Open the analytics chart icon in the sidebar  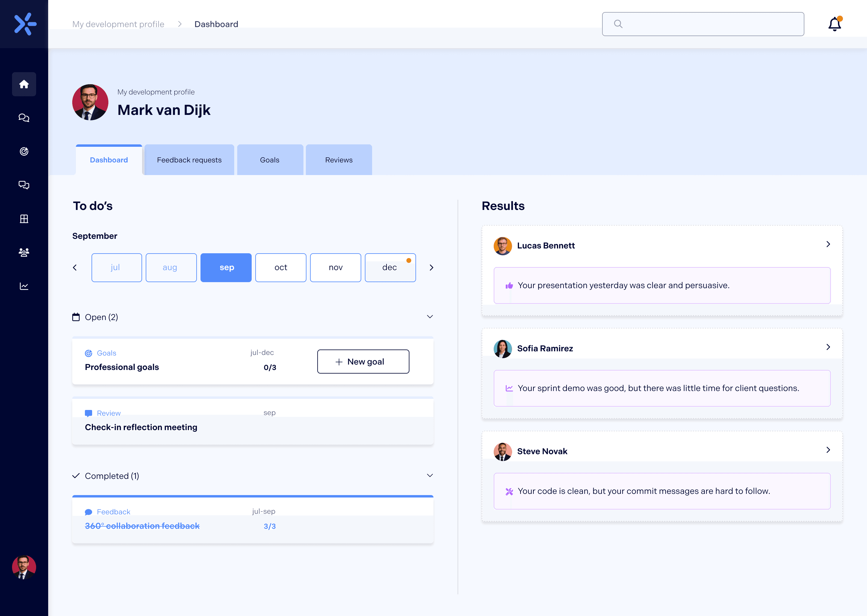point(24,286)
